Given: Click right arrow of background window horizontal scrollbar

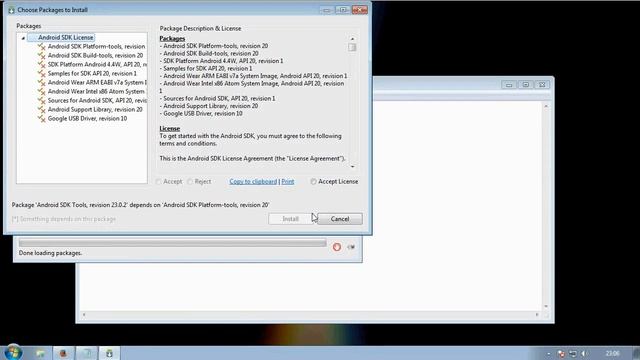Looking at the screenshot, I should click(537, 315).
